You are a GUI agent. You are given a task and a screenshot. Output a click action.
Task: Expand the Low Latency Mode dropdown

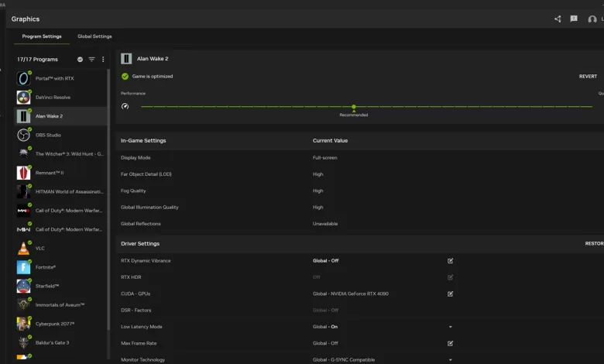pyautogui.click(x=451, y=327)
